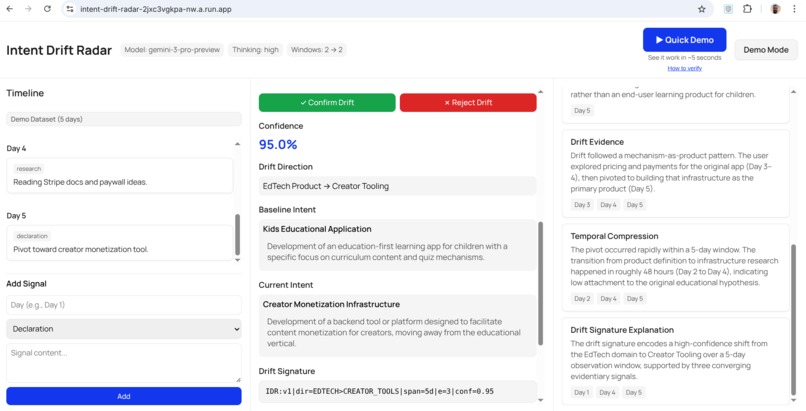Reload the page with the refresh icon
This screenshot has height=411, width=806.
[x=47, y=9]
